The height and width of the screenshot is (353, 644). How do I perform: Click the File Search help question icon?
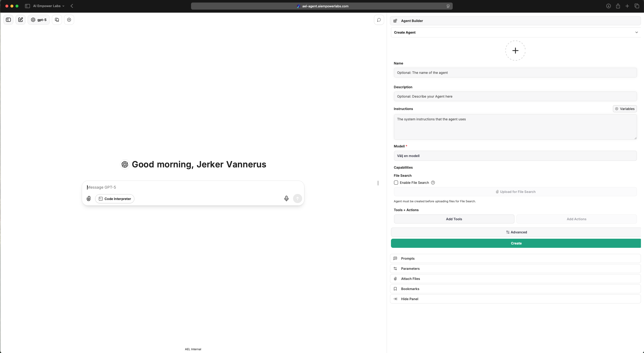coord(433,183)
